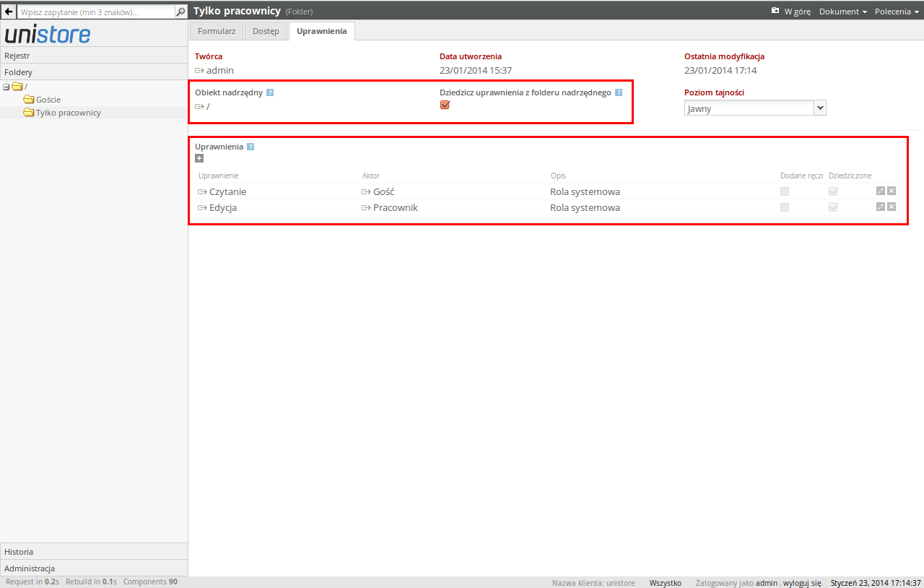Open help icon next to Uprawnienia heading
The height and width of the screenshot is (588, 924).
pos(250,147)
